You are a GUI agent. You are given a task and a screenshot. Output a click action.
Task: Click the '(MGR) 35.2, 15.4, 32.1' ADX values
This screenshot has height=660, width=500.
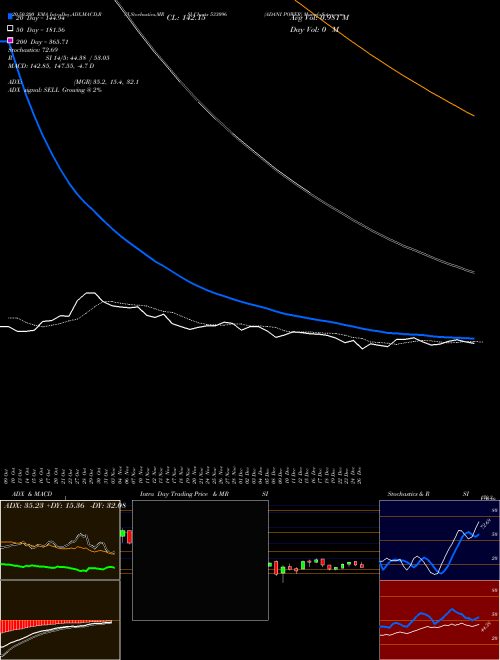(106, 82)
